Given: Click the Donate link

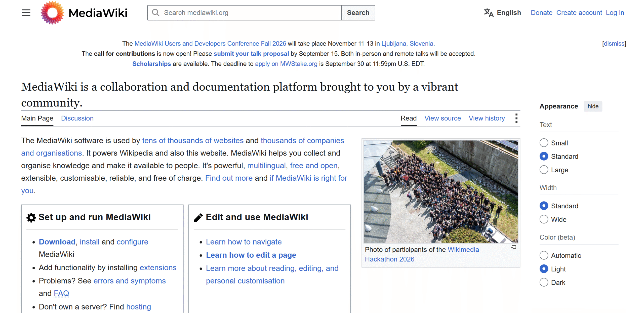Looking at the screenshot, I should 541,13.
